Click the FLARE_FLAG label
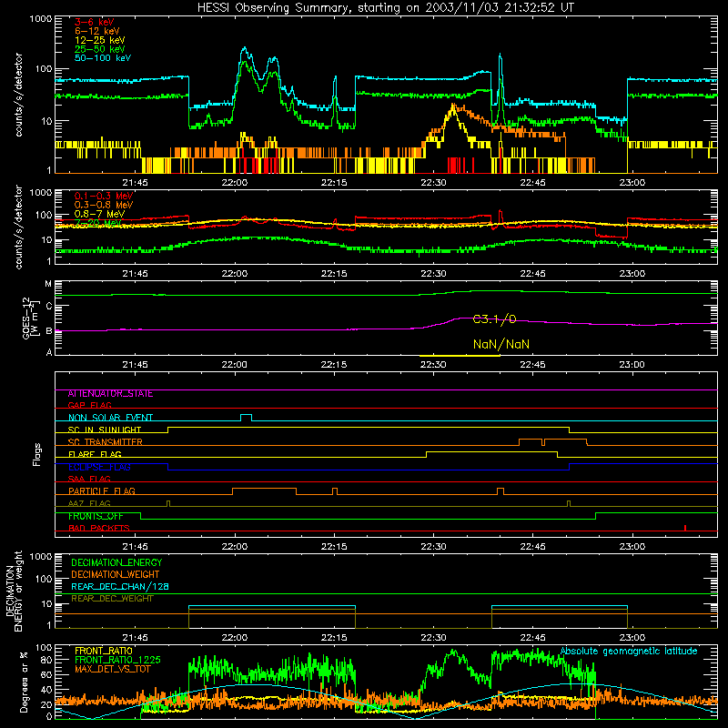 95,454
